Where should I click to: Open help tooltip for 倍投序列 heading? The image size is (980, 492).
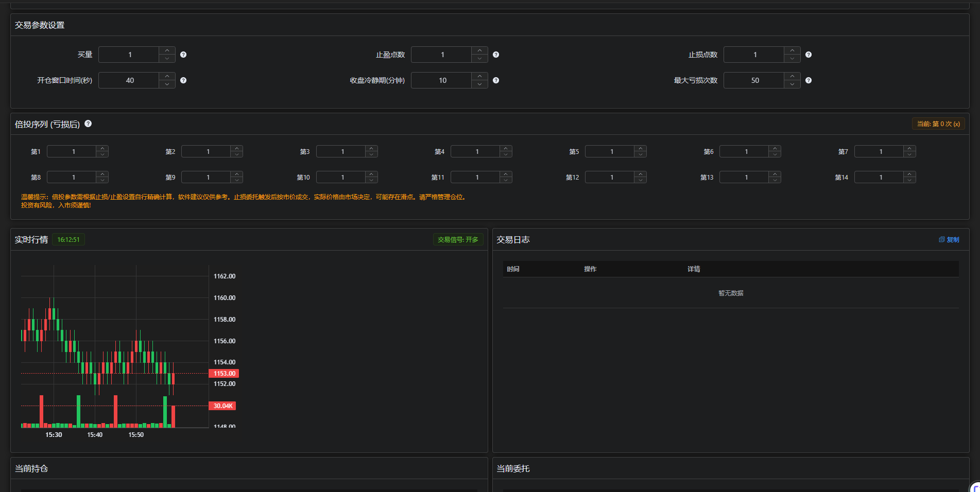click(x=88, y=124)
